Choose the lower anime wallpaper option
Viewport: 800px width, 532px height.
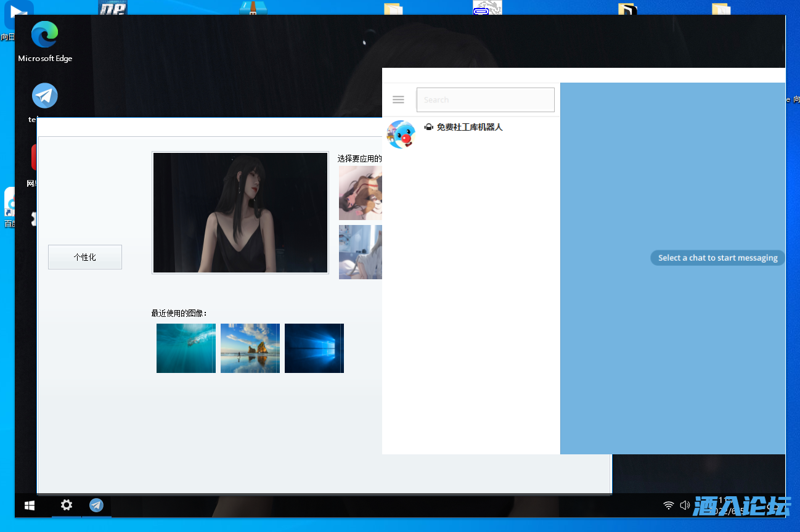361,252
